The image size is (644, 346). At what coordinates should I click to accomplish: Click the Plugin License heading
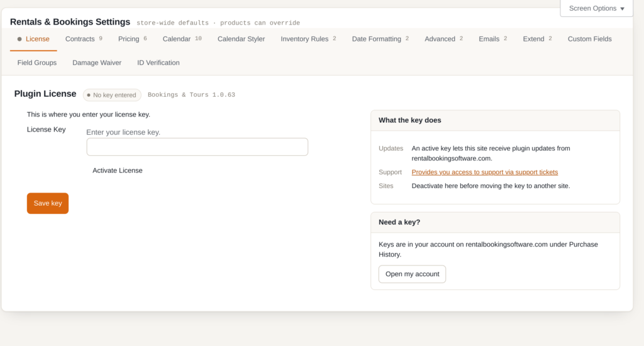pyautogui.click(x=45, y=94)
